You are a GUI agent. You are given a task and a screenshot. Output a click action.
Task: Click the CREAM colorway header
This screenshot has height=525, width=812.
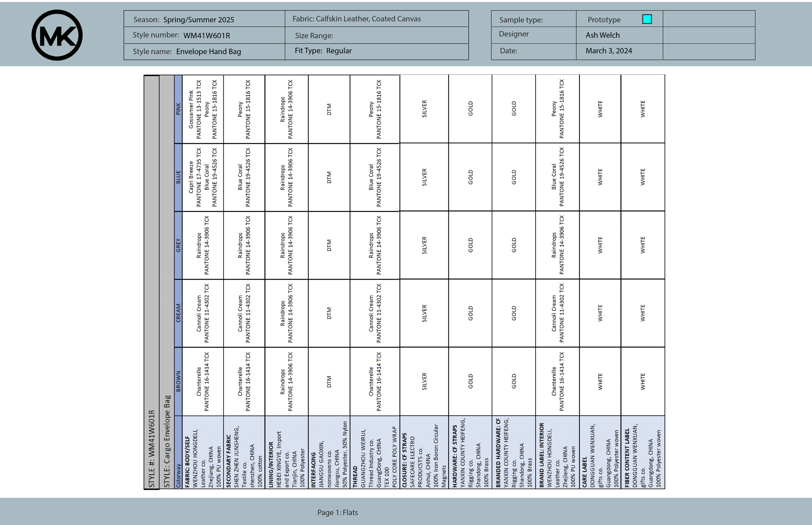coord(178,313)
